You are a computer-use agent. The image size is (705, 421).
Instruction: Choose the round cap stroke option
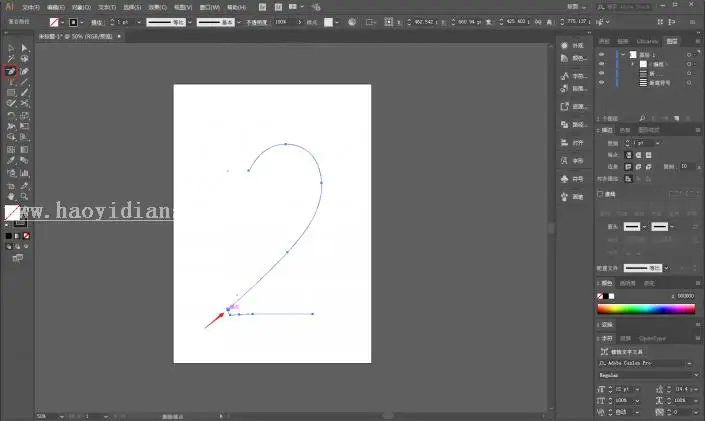click(638, 155)
